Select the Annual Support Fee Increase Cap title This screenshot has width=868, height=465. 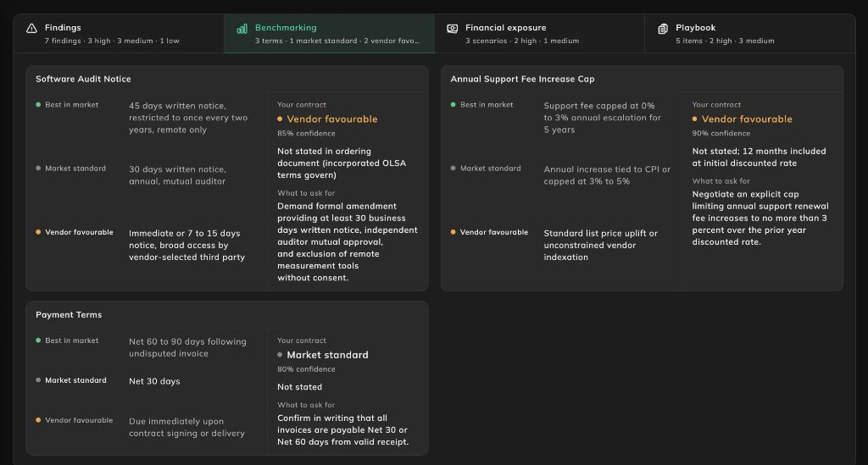(522, 79)
